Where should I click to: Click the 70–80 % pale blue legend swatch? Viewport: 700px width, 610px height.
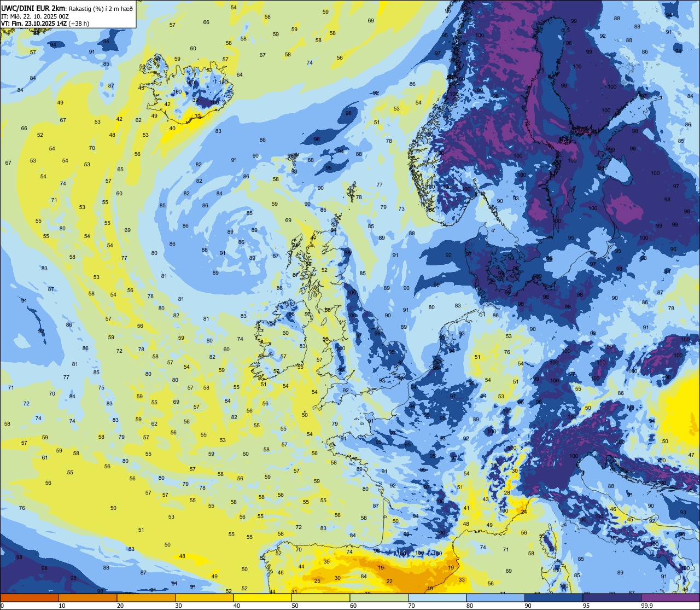pyautogui.click(x=437, y=598)
